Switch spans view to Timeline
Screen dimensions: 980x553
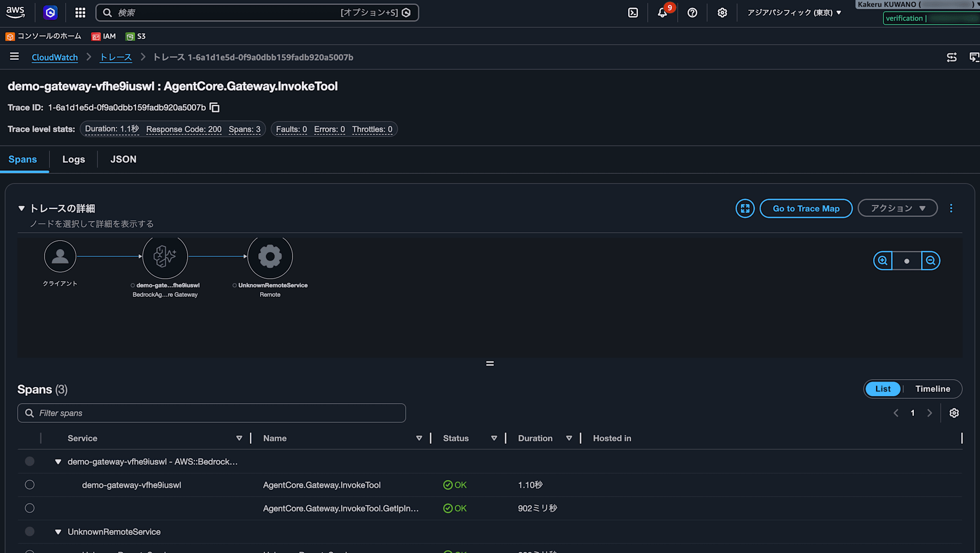(x=932, y=389)
